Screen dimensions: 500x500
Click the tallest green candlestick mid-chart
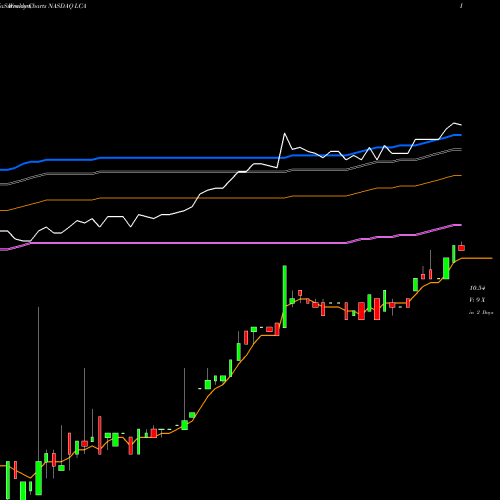click(x=285, y=297)
